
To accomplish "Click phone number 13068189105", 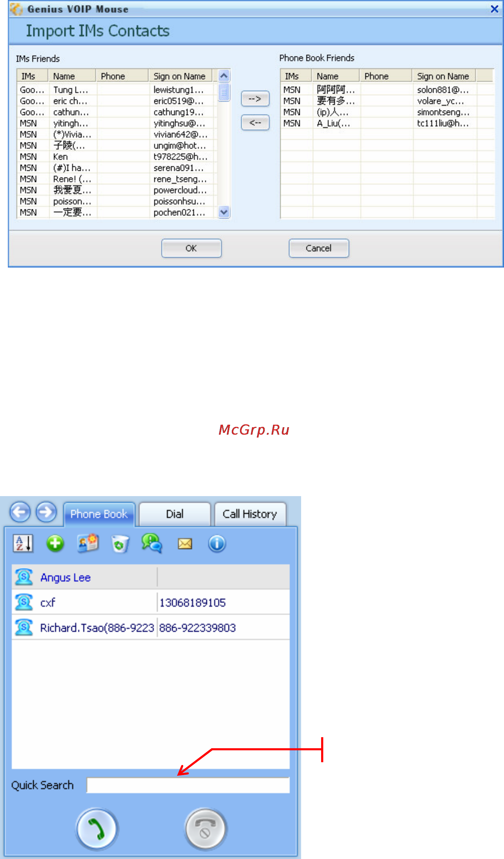I will (193, 603).
